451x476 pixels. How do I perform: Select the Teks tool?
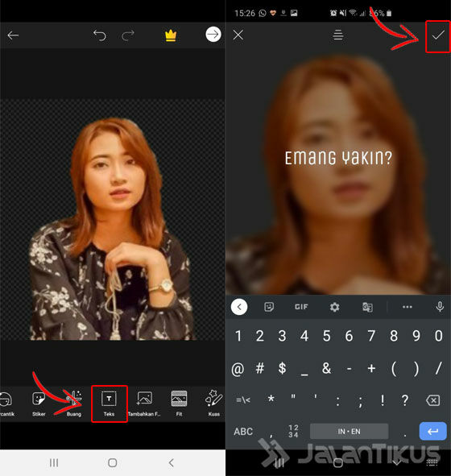point(109,404)
